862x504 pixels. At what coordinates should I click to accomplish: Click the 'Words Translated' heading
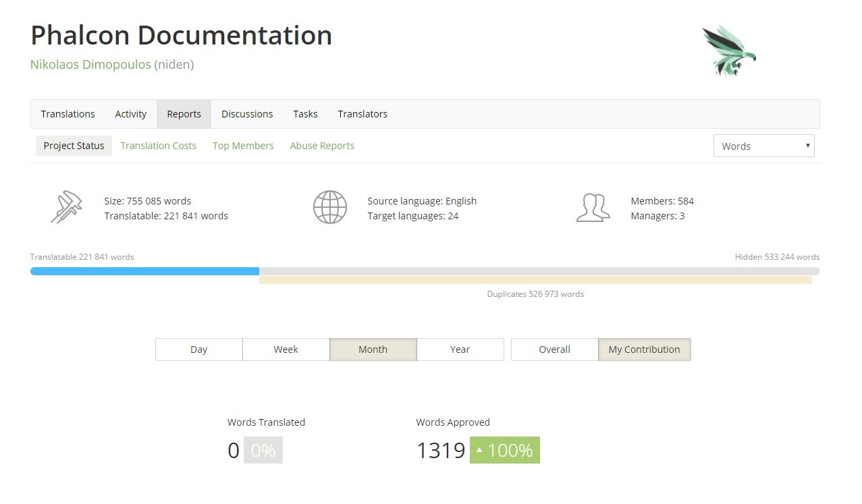(x=266, y=422)
